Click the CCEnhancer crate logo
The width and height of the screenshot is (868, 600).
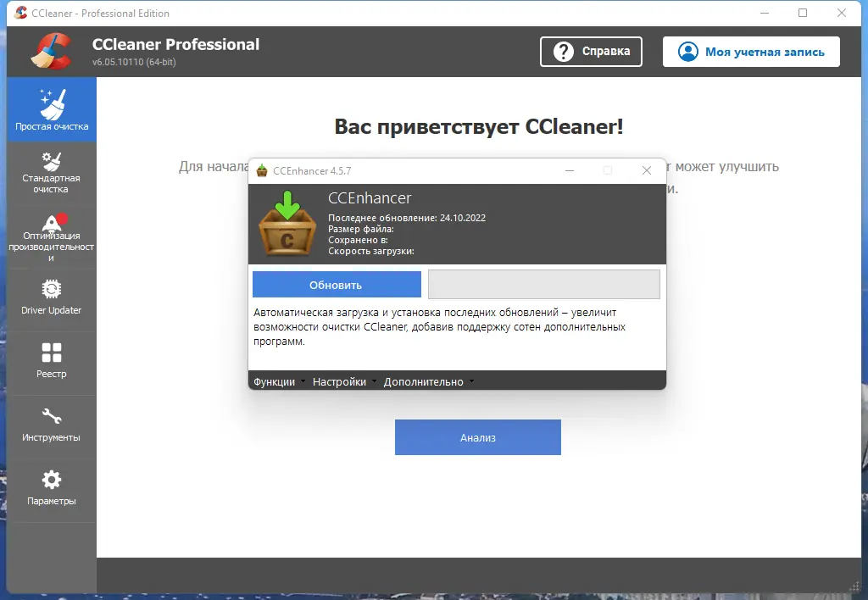(x=287, y=224)
